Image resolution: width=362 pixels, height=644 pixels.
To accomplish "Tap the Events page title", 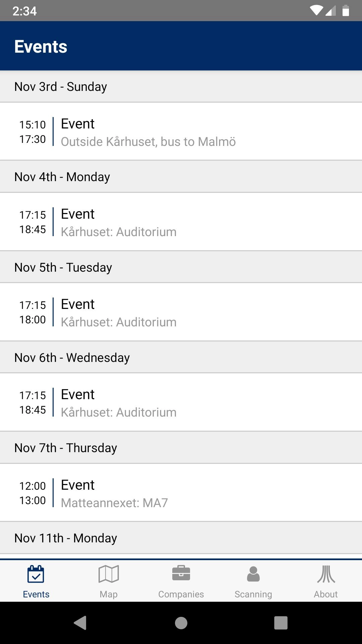I will pyautogui.click(x=41, y=46).
